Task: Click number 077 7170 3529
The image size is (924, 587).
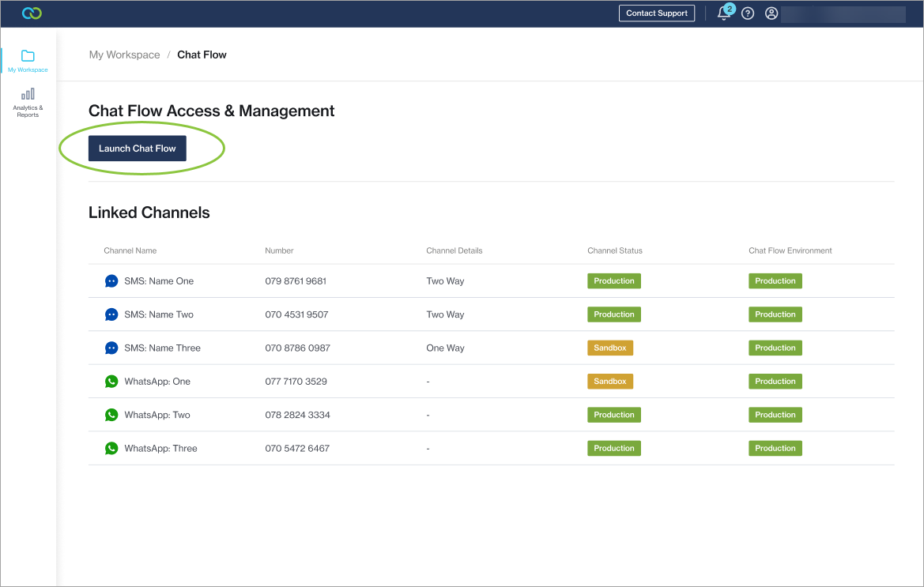Action: (296, 382)
